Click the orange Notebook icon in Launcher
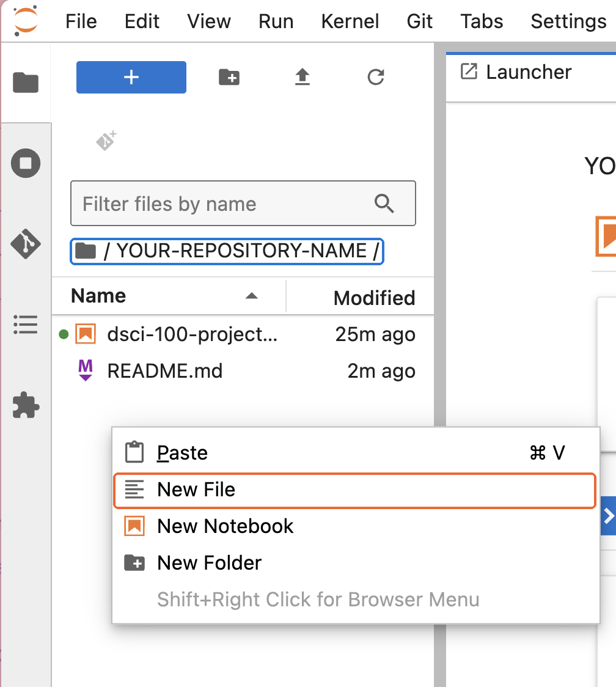This screenshot has height=687, width=616. tap(606, 236)
